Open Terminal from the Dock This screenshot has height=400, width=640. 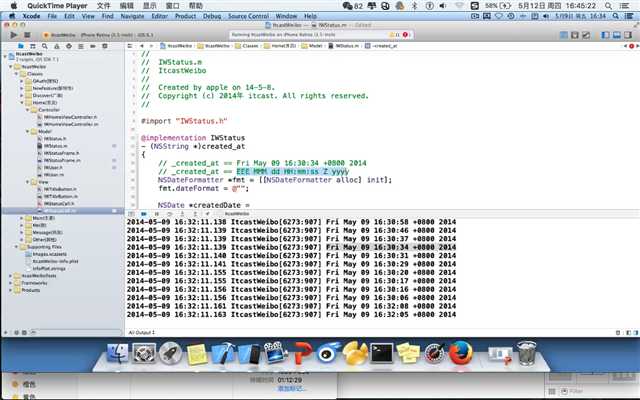tap(382, 353)
